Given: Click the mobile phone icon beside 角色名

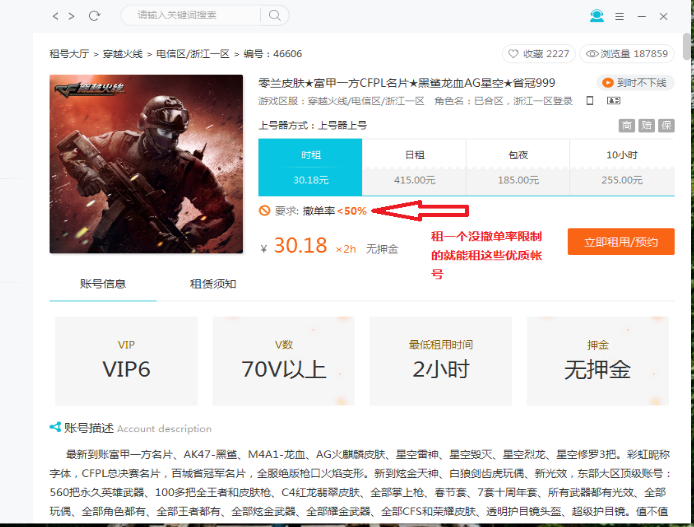Looking at the screenshot, I should pyautogui.click(x=590, y=101).
